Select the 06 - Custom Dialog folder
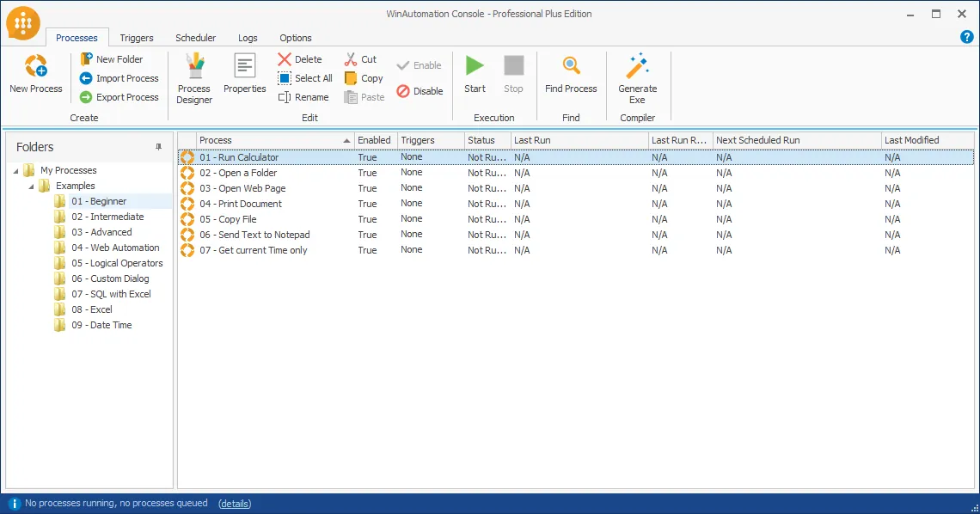This screenshot has height=514, width=980. [110, 278]
